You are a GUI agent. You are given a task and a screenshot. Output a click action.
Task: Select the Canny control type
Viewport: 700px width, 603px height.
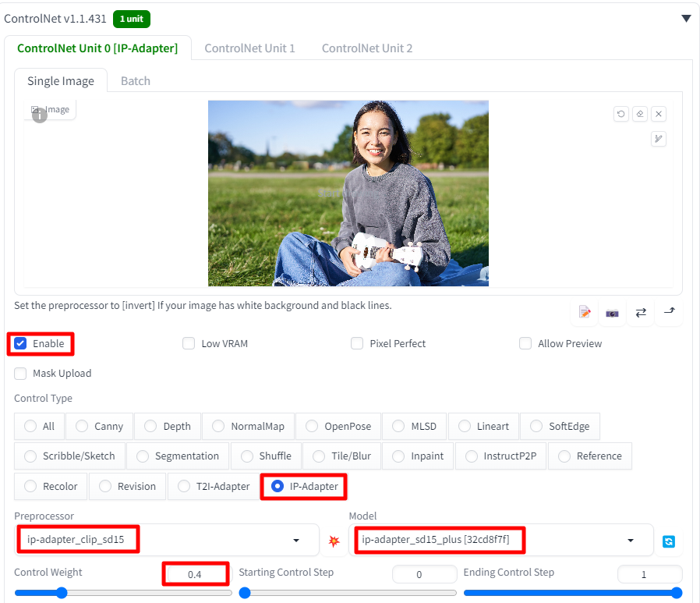coord(100,426)
